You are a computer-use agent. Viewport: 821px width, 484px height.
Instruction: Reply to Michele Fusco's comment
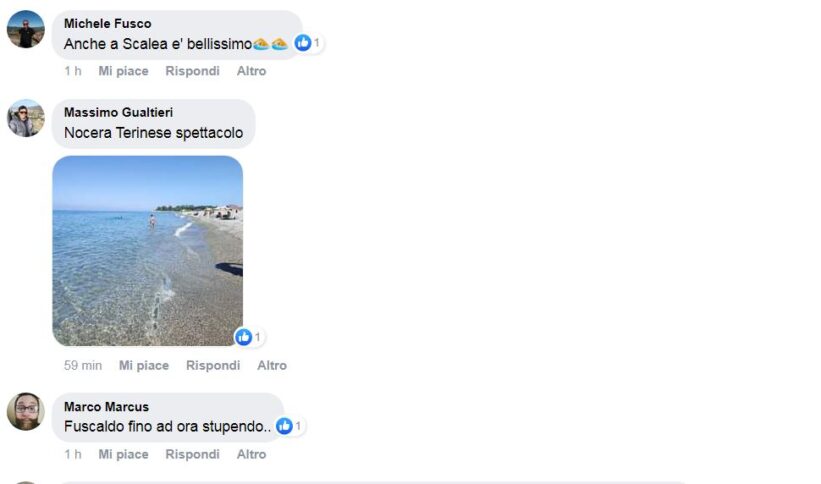(192, 71)
